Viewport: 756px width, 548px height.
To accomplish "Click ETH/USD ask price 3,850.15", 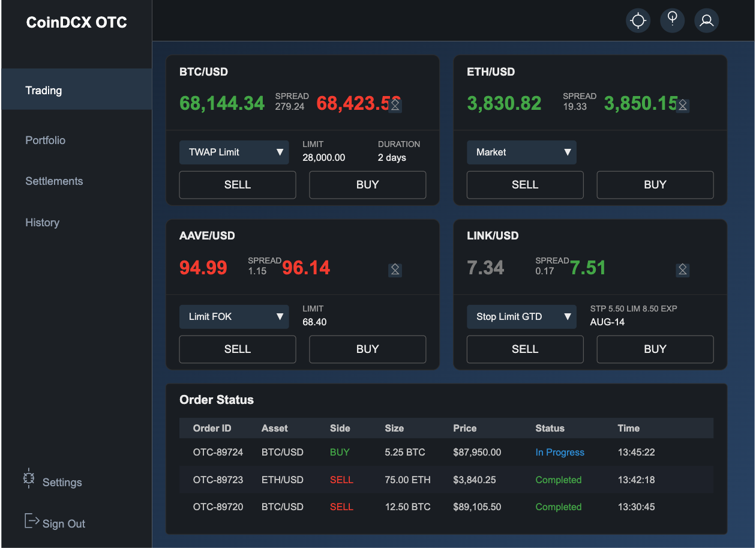I will point(641,103).
